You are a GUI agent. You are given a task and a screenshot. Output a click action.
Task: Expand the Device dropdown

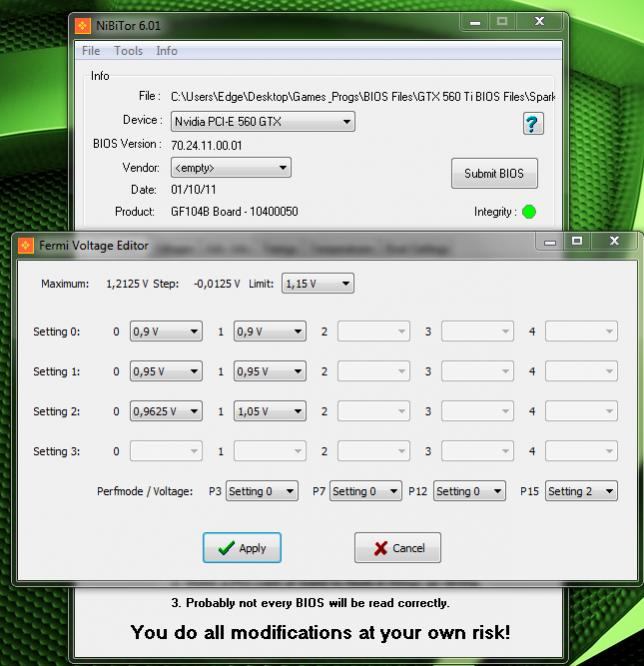point(263,122)
